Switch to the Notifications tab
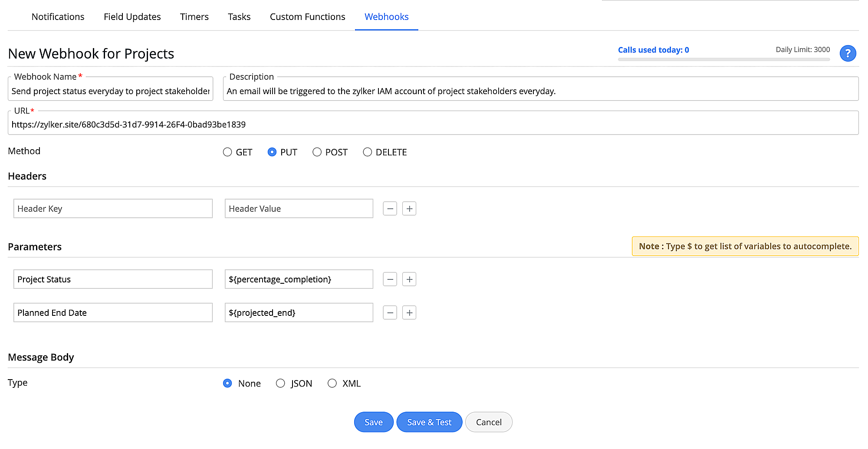868x449 pixels. 58,16
